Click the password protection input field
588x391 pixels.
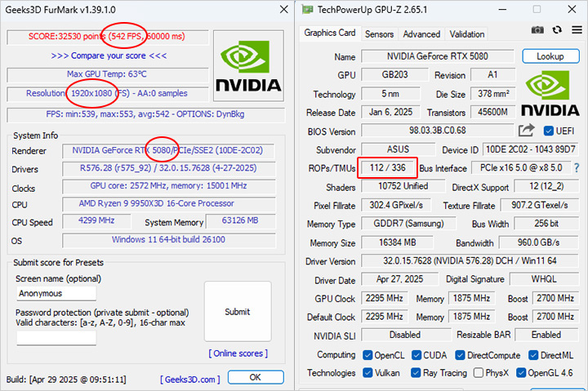(56, 338)
